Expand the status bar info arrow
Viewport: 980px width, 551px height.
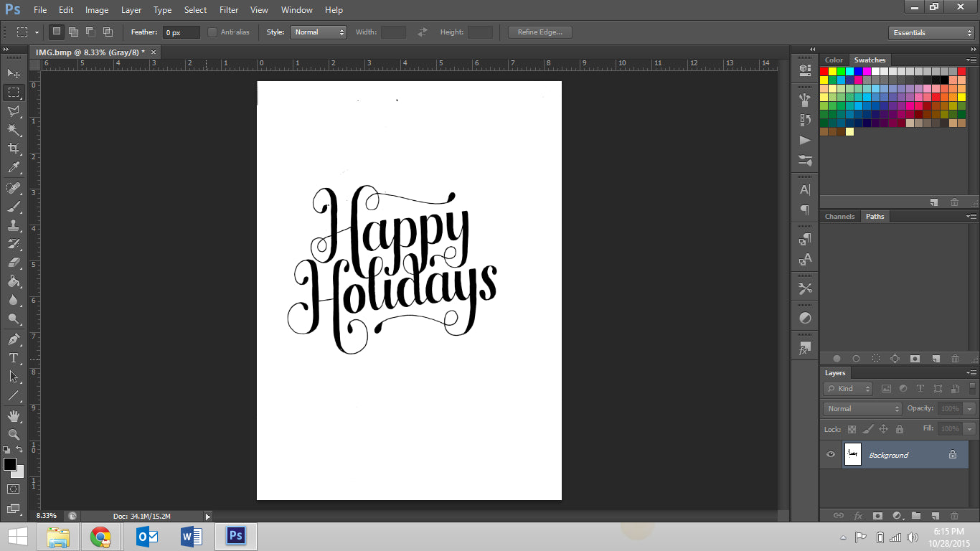(x=208, y=516)
